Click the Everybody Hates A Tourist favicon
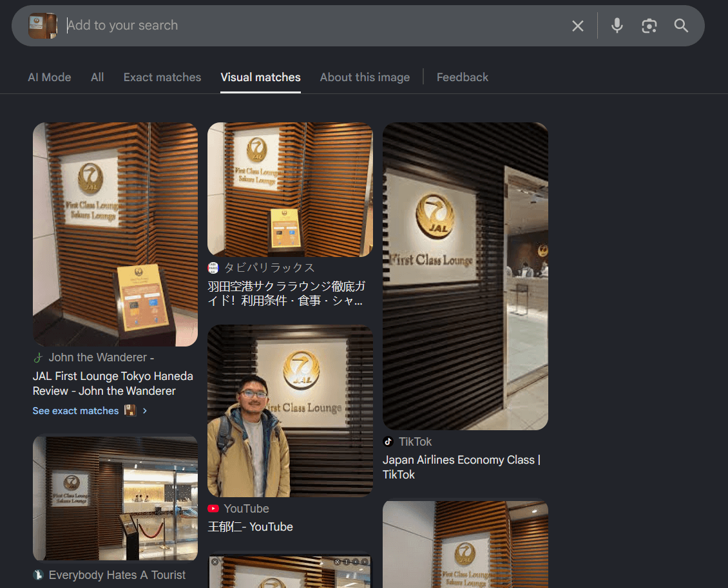This screenshot has height=588, width=728. coord(38,575)
